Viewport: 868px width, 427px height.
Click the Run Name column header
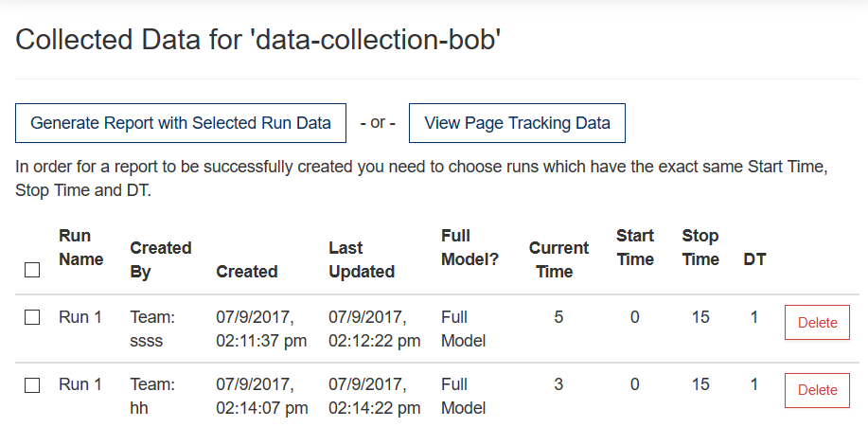80,247
